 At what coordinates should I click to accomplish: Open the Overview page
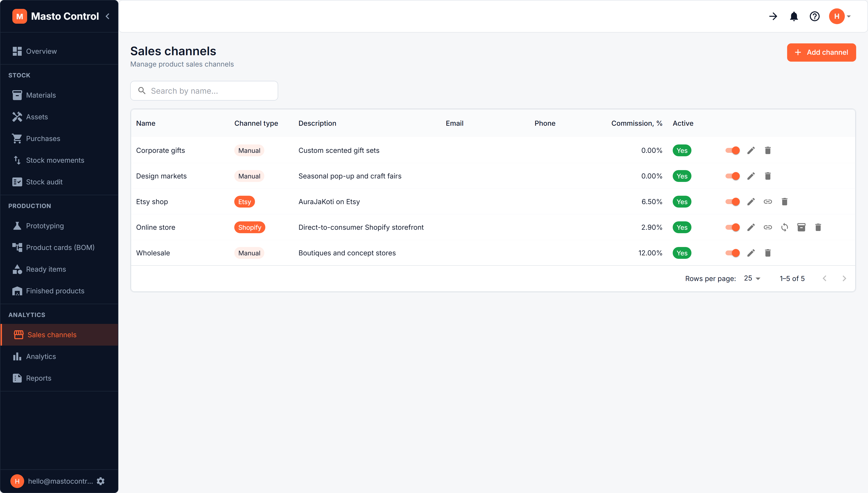click(59, 51)
